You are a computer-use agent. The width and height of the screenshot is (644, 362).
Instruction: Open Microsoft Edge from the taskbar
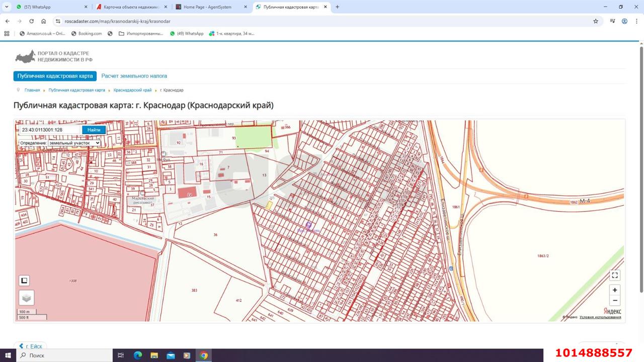[x=138, y=355]
